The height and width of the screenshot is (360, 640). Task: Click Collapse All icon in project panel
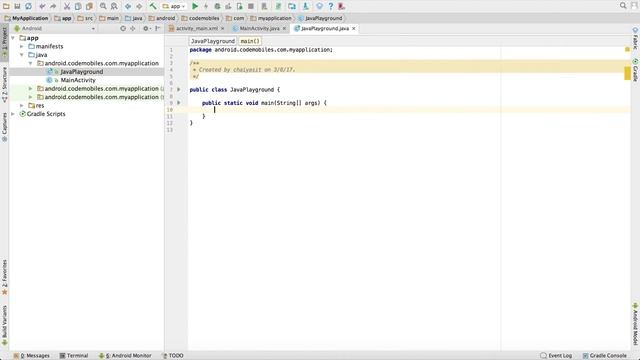[x=133, y=29]
